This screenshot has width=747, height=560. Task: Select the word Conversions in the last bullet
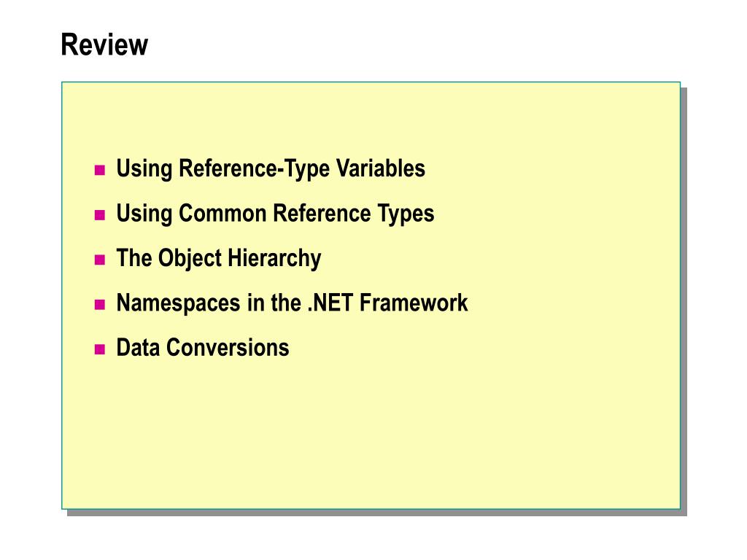[228, 348]
